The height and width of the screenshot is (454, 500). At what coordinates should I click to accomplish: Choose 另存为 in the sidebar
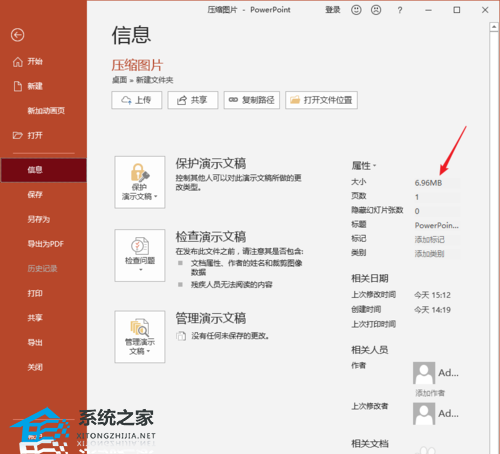(x=39, y=219)
